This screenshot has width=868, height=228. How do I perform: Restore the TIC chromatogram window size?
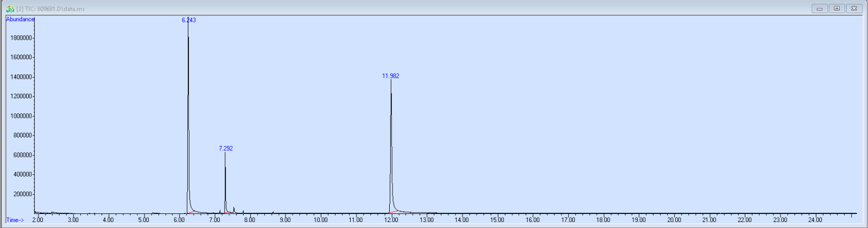(837, 8)
